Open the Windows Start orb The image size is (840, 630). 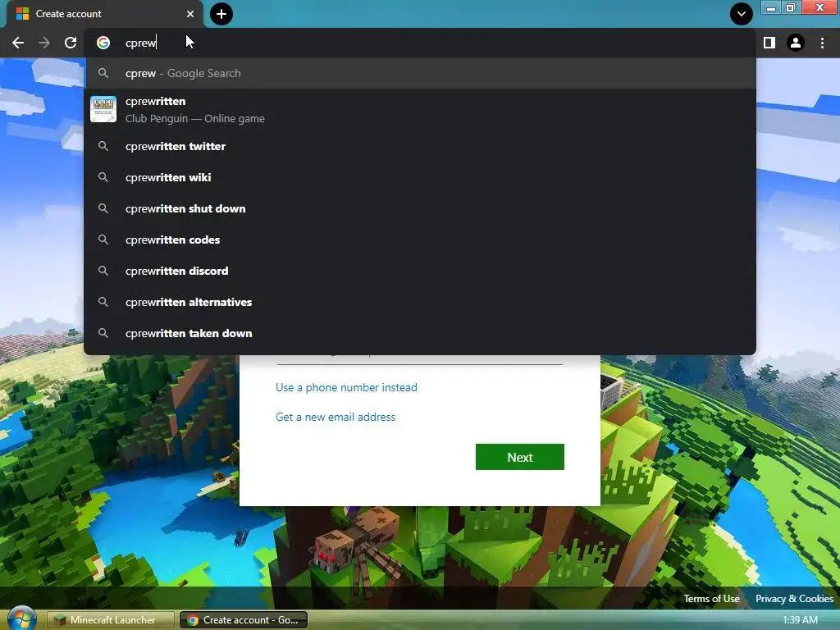pyautogui.click(x=21, y=620)
